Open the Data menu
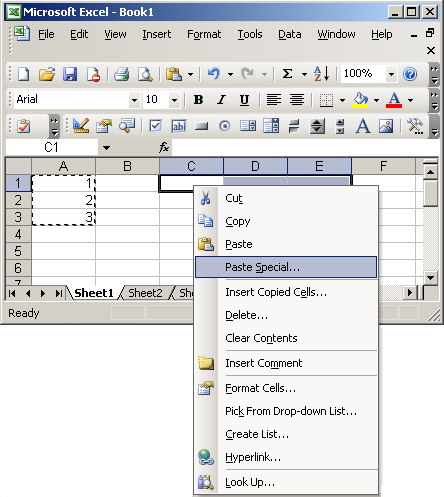Image resolution: width=444 pixels, height=497 pixels. (290, 34)
